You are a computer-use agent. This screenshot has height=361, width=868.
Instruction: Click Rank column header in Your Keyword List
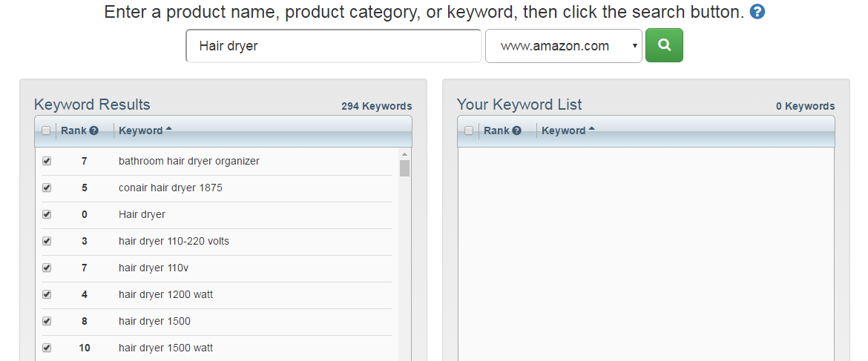click(x=497, y=130)
